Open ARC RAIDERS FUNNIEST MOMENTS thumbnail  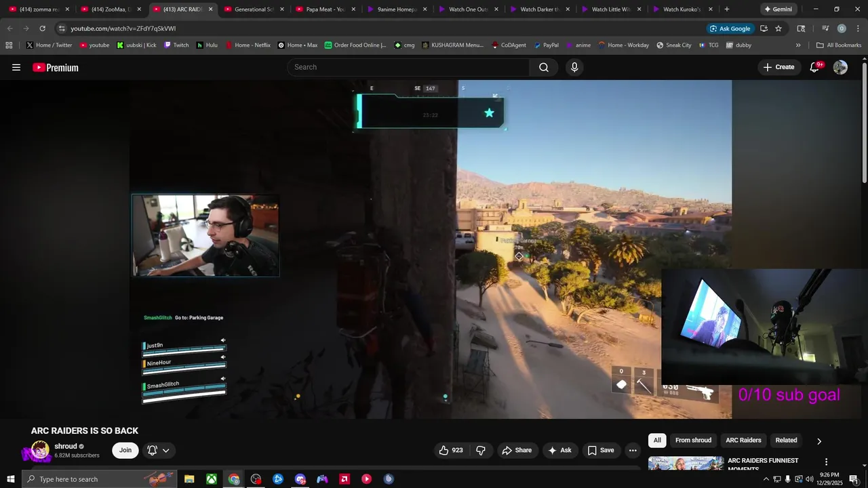pos(686,464)
